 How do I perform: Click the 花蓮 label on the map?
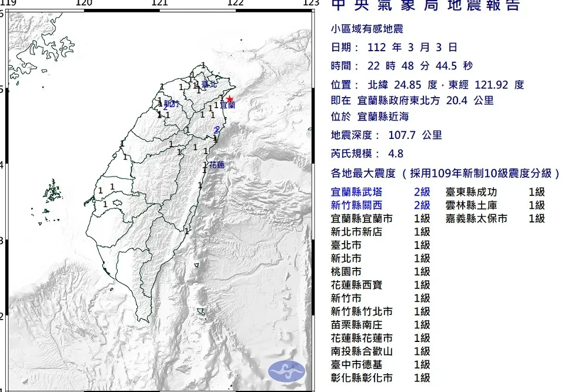pos(217,164)
